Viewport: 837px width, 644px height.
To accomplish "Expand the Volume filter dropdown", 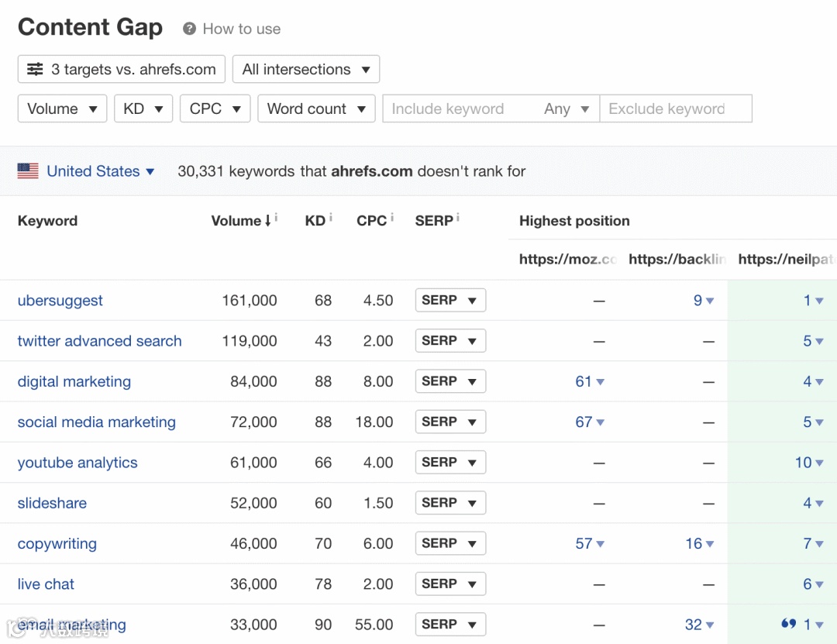I will [x=62, y=109].
